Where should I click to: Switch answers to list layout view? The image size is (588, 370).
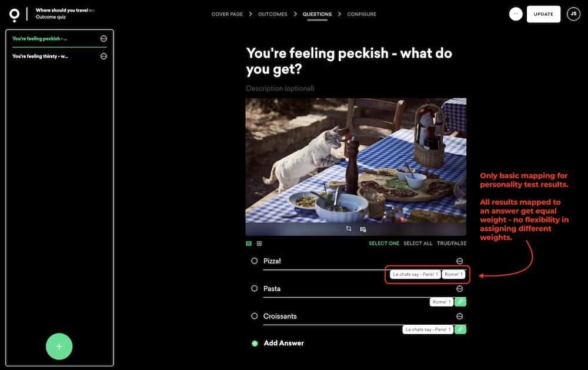249,244
